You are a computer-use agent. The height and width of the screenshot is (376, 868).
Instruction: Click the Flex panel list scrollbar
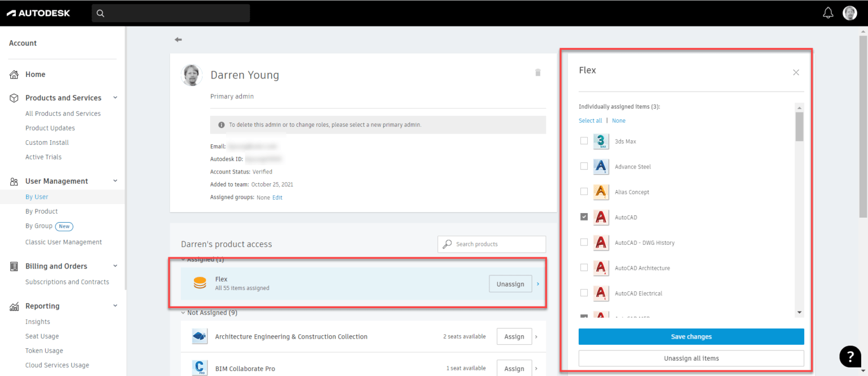point(799,127)
